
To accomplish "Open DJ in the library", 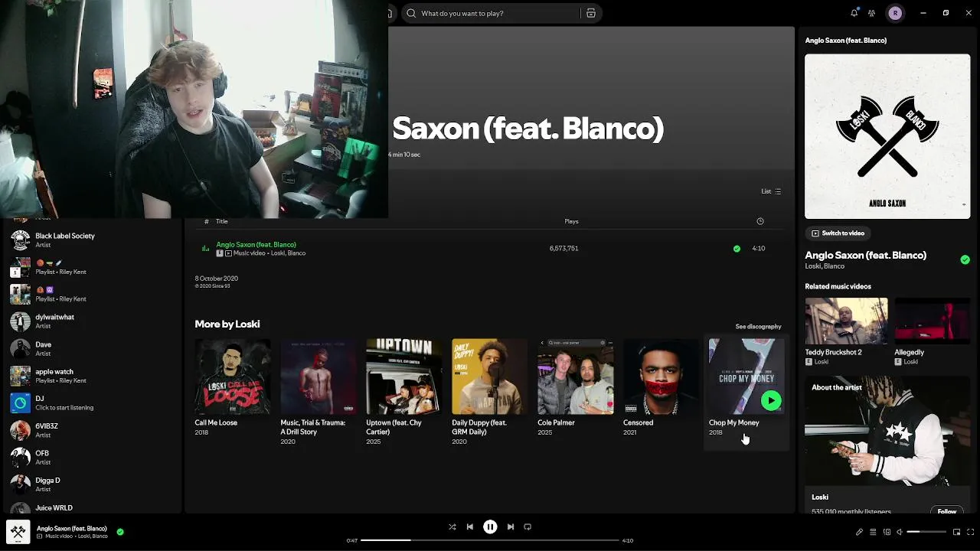I will tap(92, 403).
